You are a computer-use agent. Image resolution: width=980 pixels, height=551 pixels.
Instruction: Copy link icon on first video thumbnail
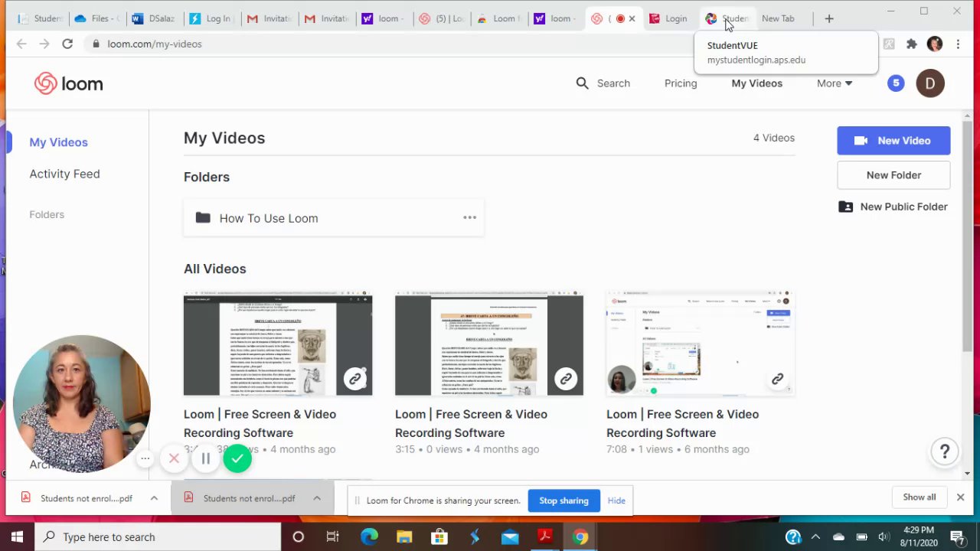355,378
